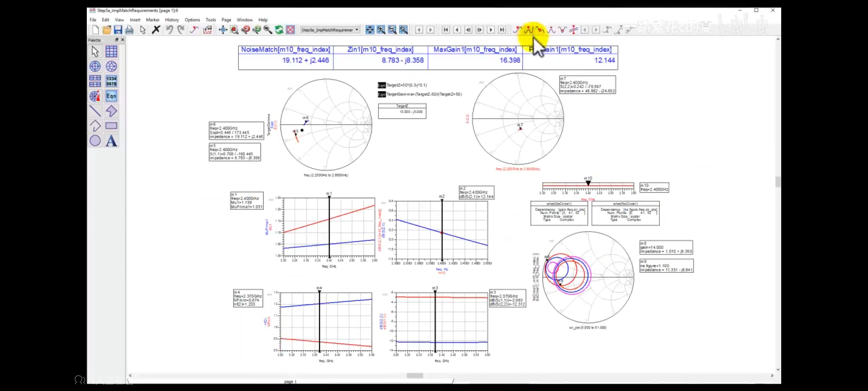Select the circle shape drawing tool
This screenshot has width=868, height=391.
[x=95, y=141]
